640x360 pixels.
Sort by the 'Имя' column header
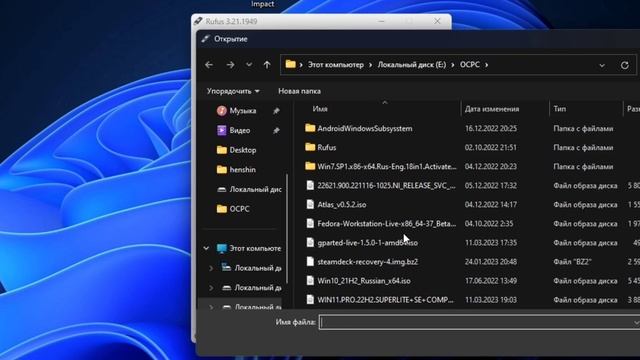[x=320, y=109]
